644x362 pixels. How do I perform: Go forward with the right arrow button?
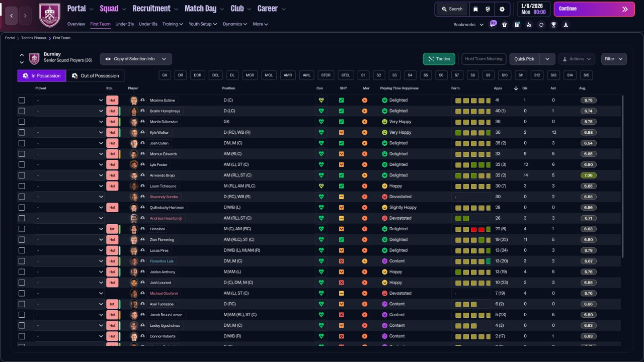[25, 16]
